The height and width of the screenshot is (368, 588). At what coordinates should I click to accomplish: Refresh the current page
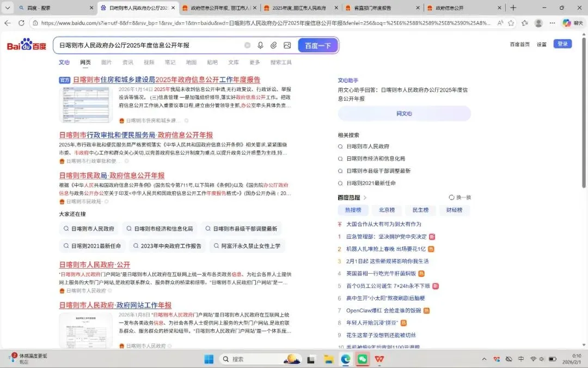[x=21, y=23]
